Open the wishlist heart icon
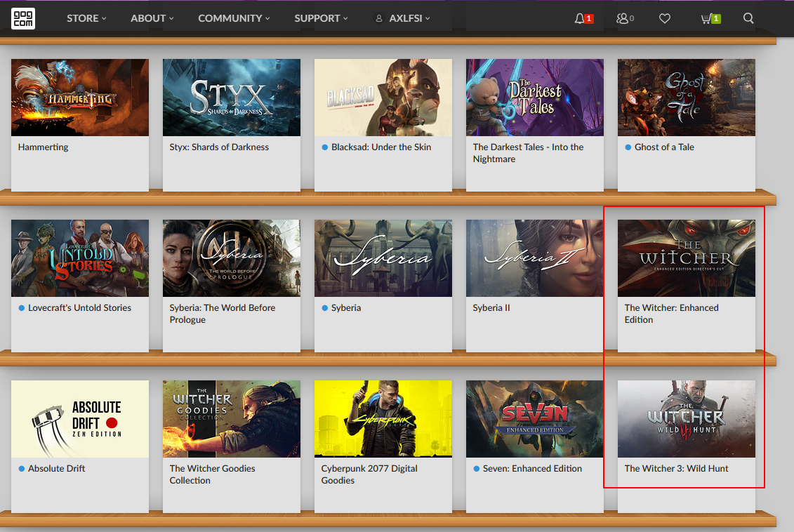The height and width of the screenshot is (532, 794). pyautogui.click(x=665, y=19)
